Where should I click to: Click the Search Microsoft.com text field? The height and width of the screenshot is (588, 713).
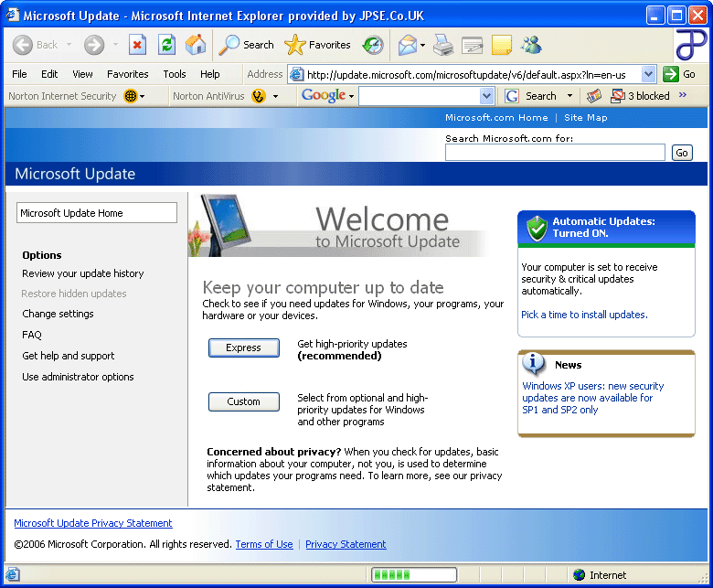tap(555, 153)
